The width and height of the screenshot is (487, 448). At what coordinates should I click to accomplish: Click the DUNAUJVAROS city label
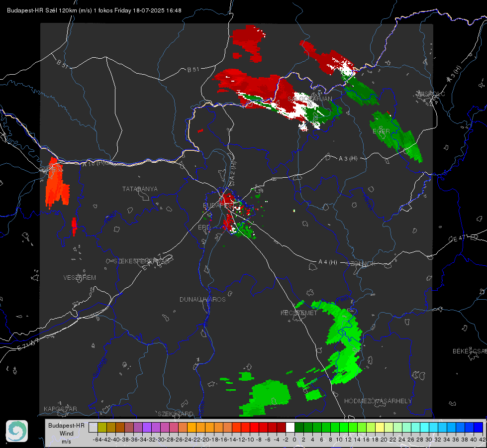point(202,299)
